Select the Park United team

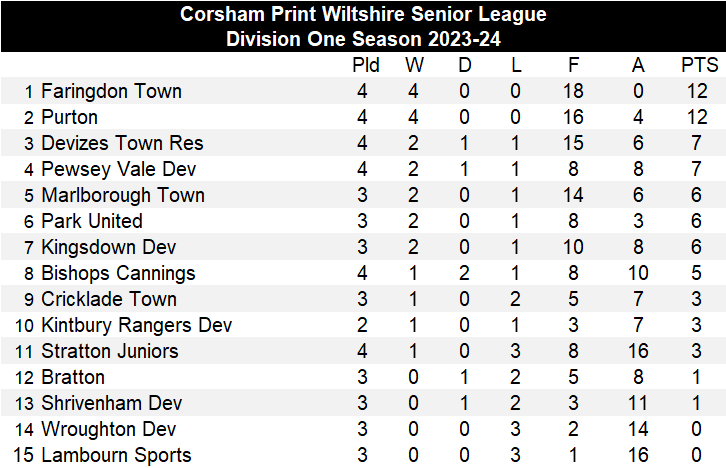click(92, 221)
